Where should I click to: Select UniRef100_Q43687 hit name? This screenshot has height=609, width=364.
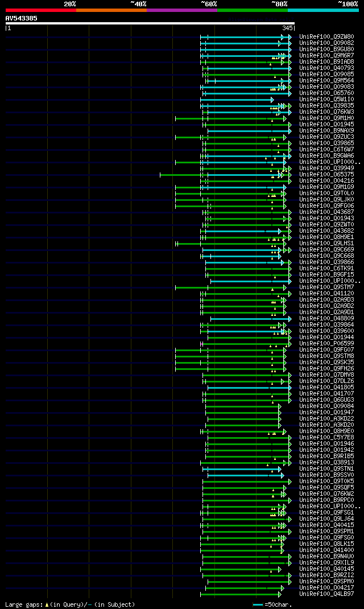[326, 212]
